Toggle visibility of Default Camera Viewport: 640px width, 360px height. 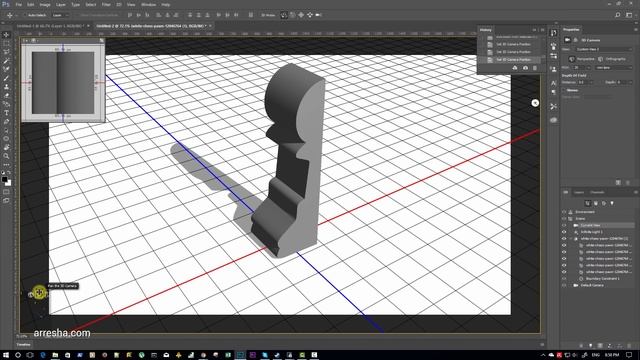point(564,285)
